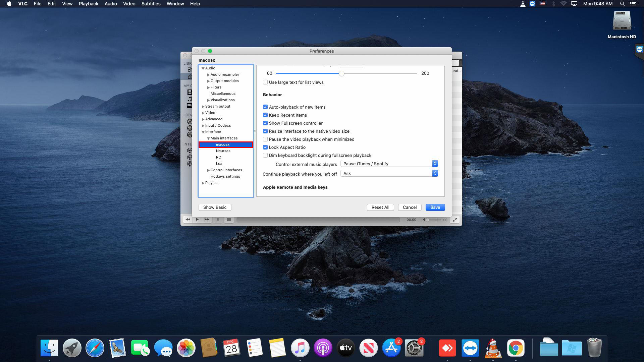
Task: Open the File menu
Action: (x=38, y=4)
